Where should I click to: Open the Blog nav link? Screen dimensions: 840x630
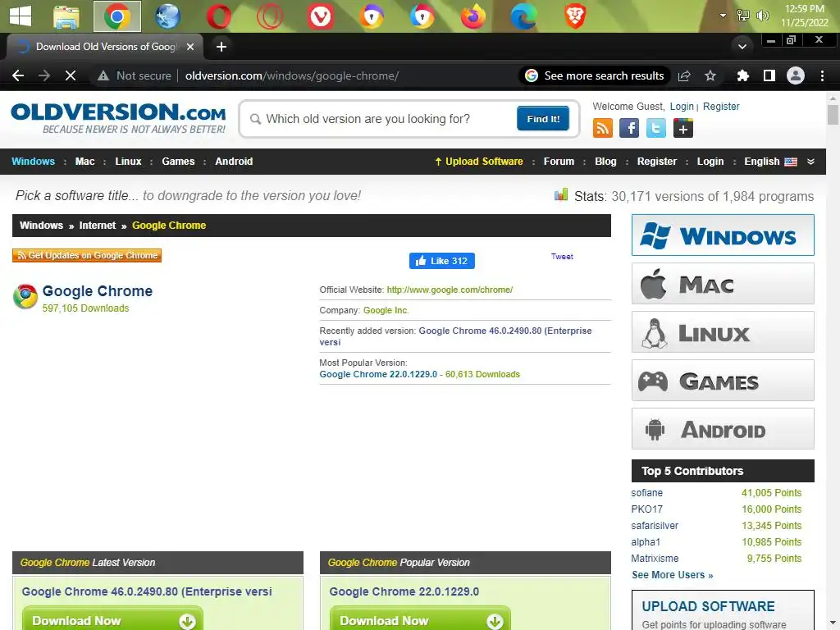click(605, 162)
